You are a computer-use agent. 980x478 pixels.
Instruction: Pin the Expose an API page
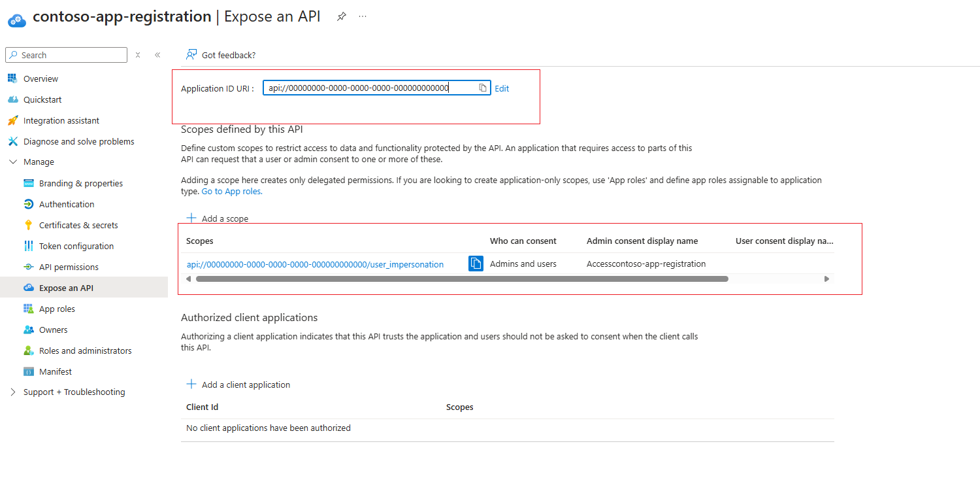[x=341, y=17]
